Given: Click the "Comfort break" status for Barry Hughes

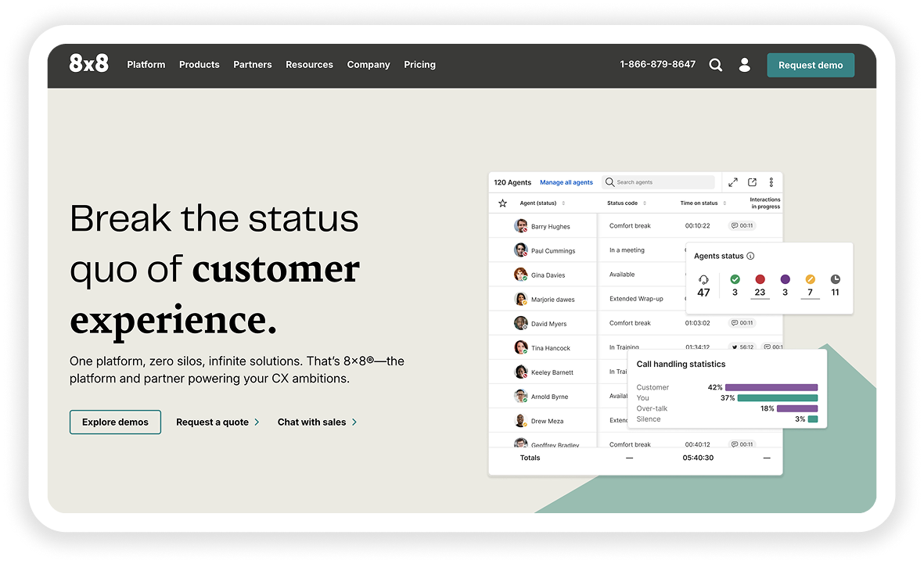Looking at the screenshot, I should [630, 226].
